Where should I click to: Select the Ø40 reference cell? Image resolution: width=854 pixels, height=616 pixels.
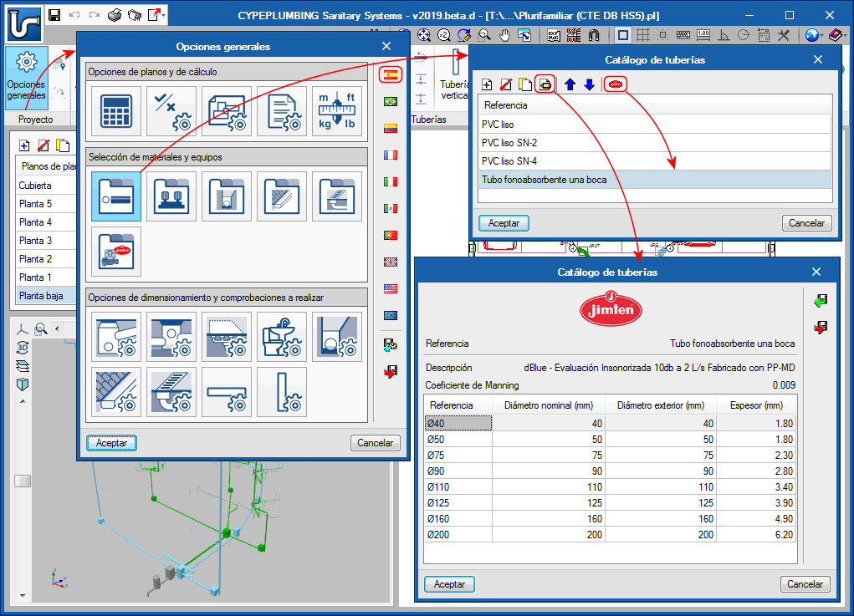click(x=458, y=424)
